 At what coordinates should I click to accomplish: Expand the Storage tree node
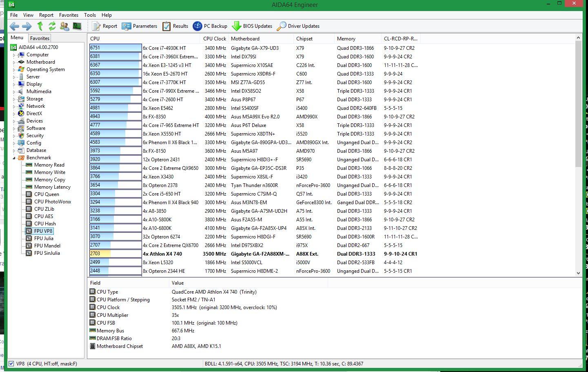tap(14, 99)
